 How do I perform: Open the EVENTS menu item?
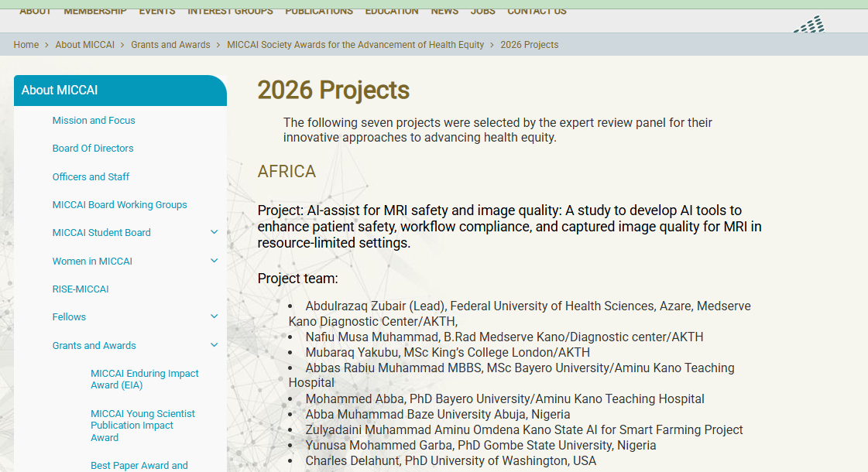(x=156, y=11)
